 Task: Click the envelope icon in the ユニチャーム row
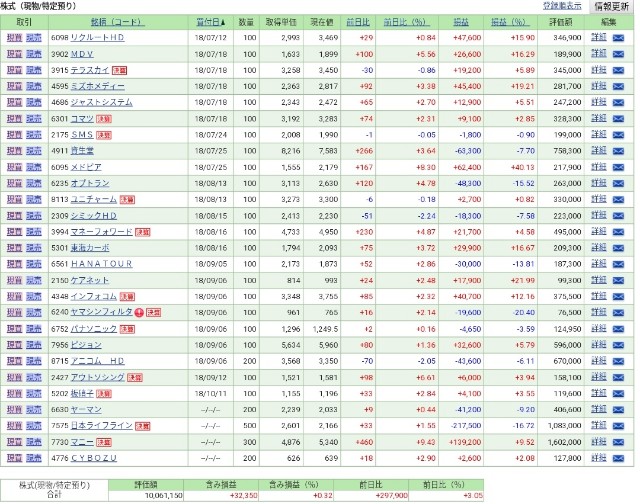click(618, 200)
